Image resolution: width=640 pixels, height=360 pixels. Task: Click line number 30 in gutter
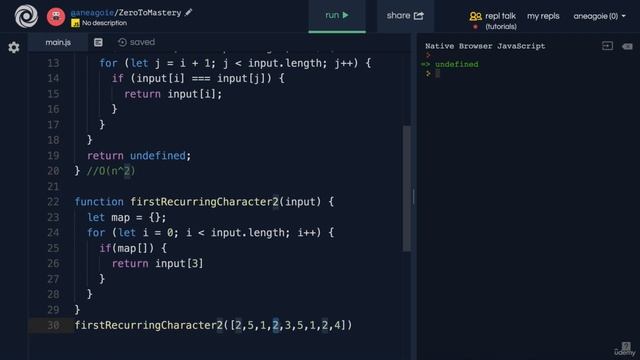53,325
